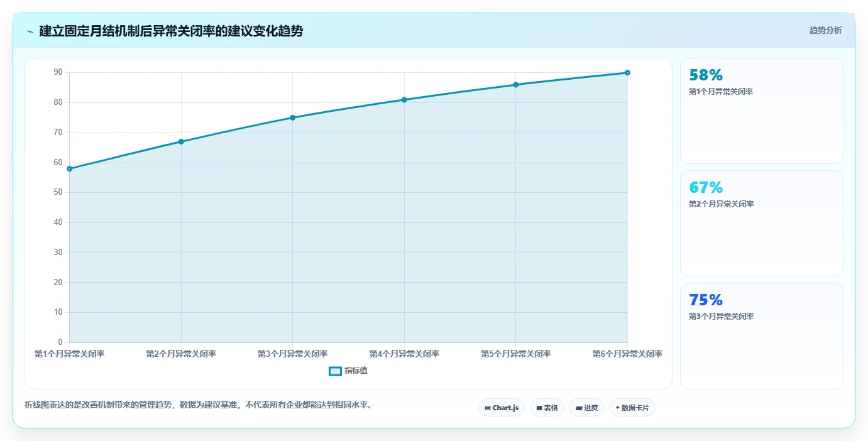Viewport: 868px width, 441px height.
Task: Select the 表格 tag chip
Action: [547, 408]
